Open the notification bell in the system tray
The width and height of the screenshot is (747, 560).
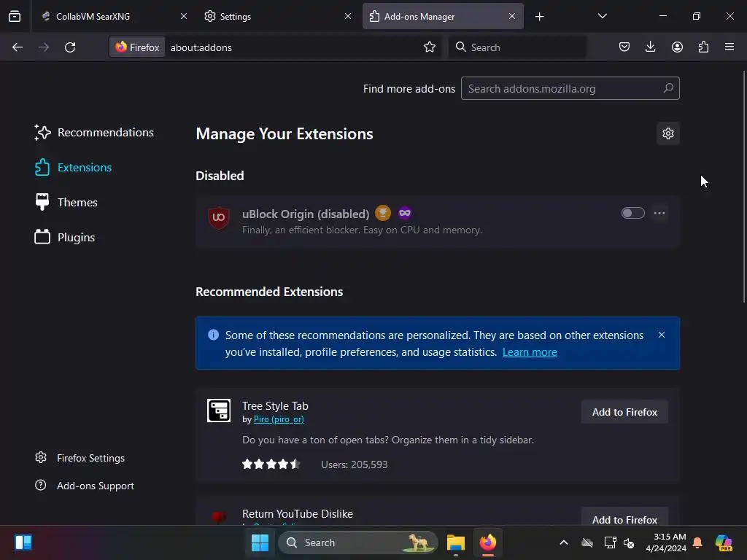[x=697, y=542]
